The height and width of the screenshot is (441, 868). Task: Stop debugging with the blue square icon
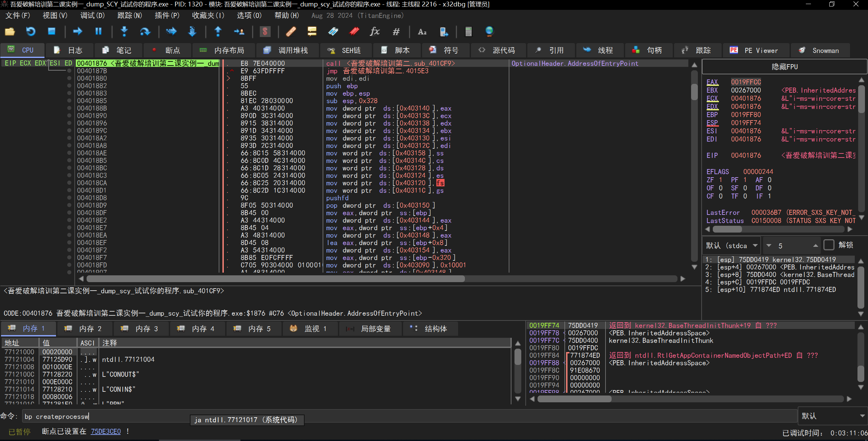pos(52,32)
